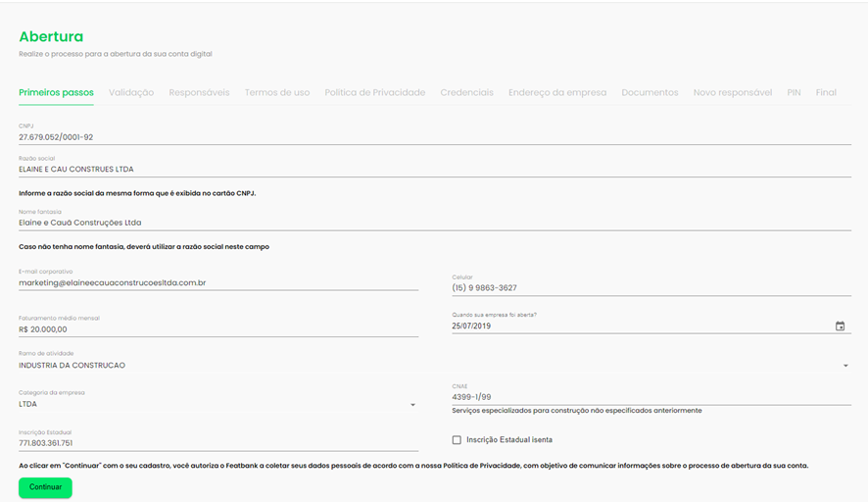Open the PIN tab
868x502 pixels.
(x=794, y=92)
